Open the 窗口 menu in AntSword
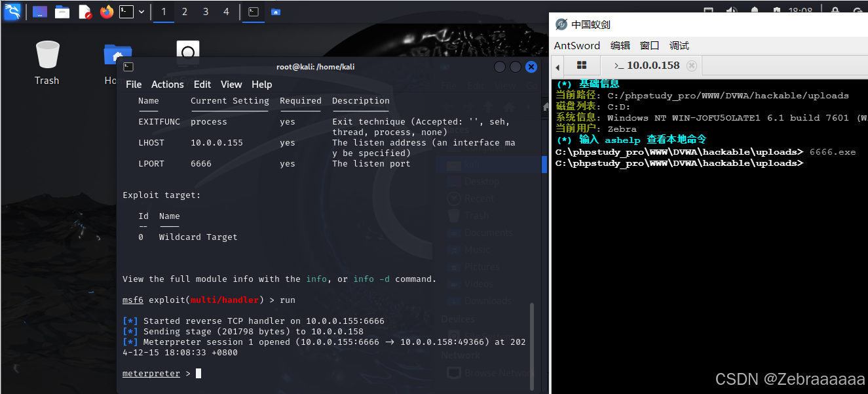 pyautogui.click(x=649, y=45)
